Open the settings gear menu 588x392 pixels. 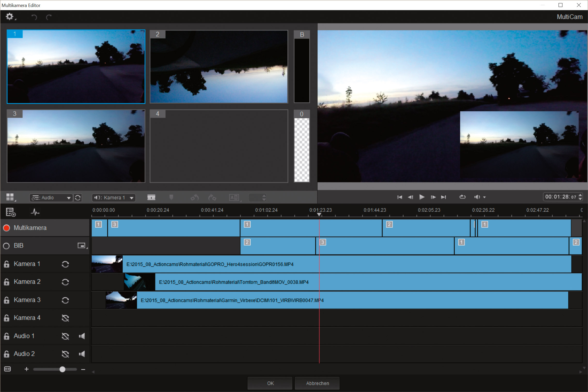[x=10, y=17]
